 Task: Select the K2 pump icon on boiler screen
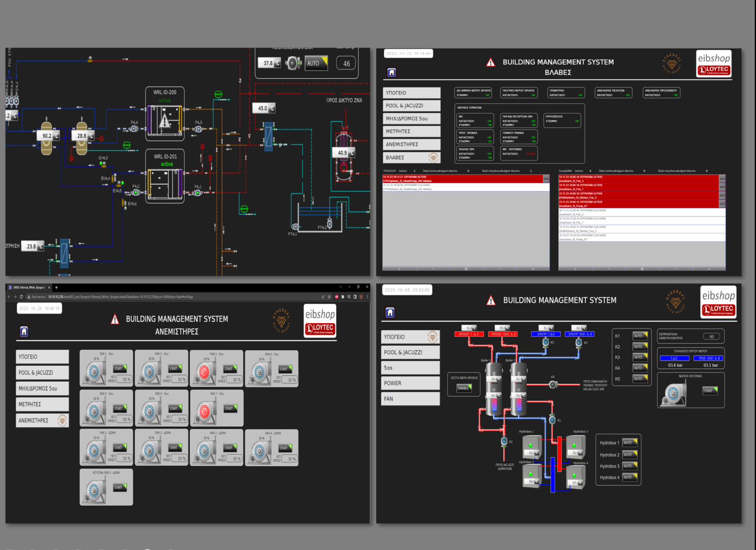(x=504, y=441)
